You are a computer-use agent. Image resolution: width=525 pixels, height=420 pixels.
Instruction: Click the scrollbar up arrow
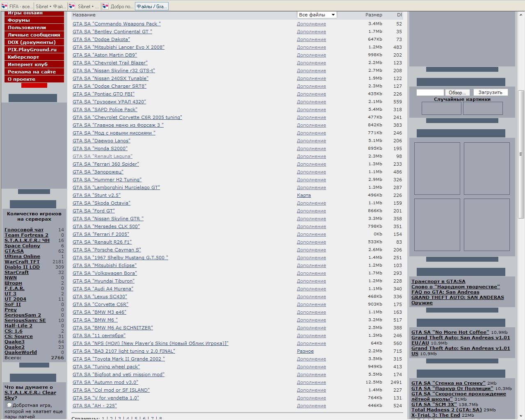521,15
